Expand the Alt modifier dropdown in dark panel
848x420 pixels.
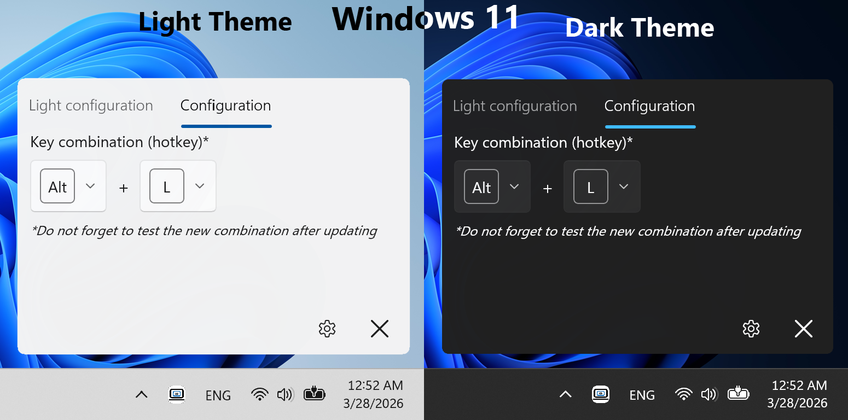coord(492,186)
